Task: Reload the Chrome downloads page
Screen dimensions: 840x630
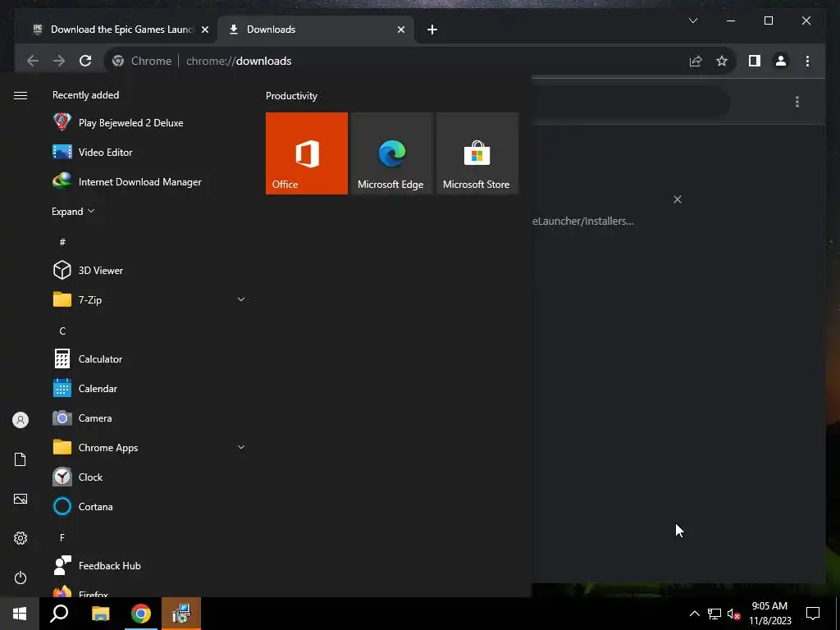Action: pos(85,61)
